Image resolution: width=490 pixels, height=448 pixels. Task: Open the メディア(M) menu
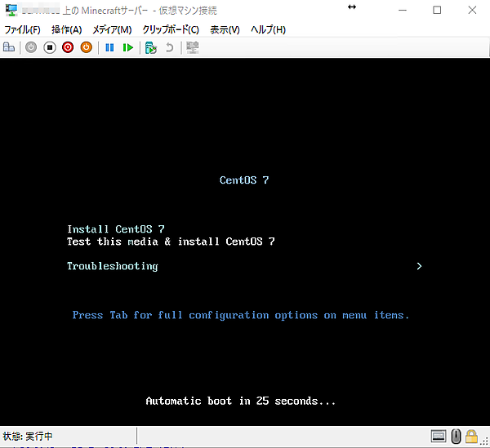[112, 29]
